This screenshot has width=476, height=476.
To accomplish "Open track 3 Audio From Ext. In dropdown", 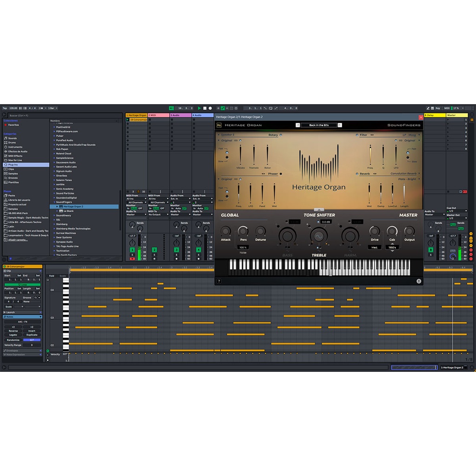I will pos(181,199).
